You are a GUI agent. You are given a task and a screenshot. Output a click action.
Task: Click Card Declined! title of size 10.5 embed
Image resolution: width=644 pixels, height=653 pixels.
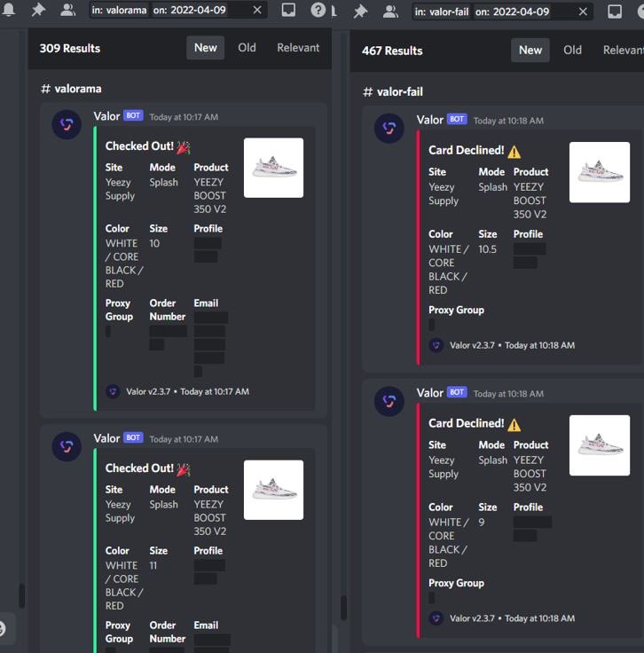[467, 150]
